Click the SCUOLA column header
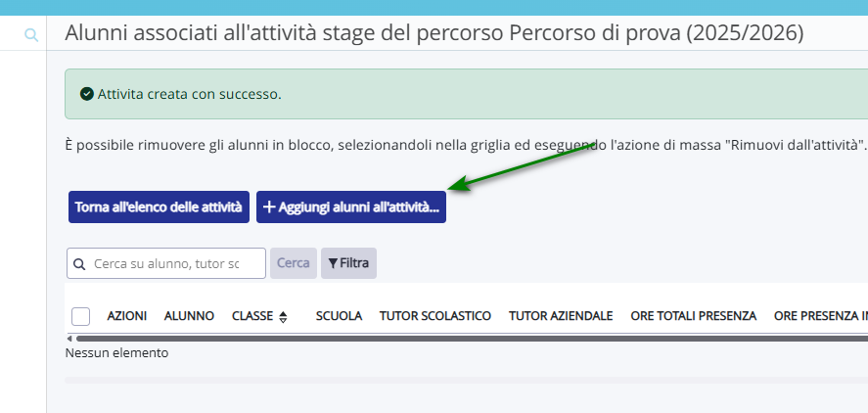Image resolution: width=868 pixels, height=413 pixels. pos(339,316)
